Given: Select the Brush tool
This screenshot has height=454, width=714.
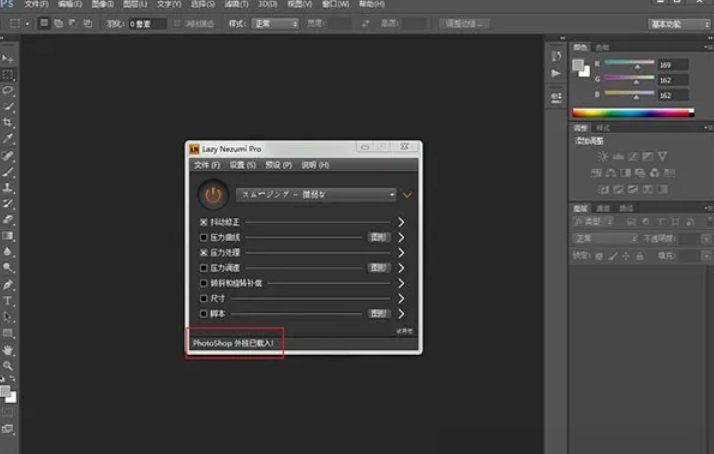Looking at the screenshot, I should pos(8,172).
